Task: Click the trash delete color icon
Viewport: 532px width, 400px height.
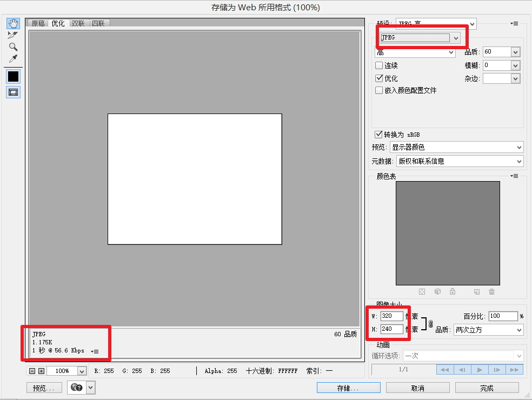Action: (491, 291)
